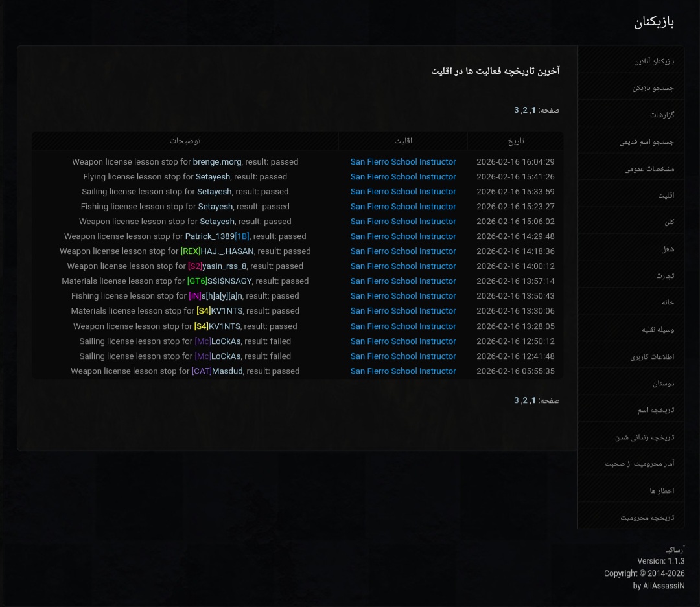Open San Fierro School Instructor faction link
Image resolution: width=700 pixels, height=607 pixels.
(x=403, y=161)
